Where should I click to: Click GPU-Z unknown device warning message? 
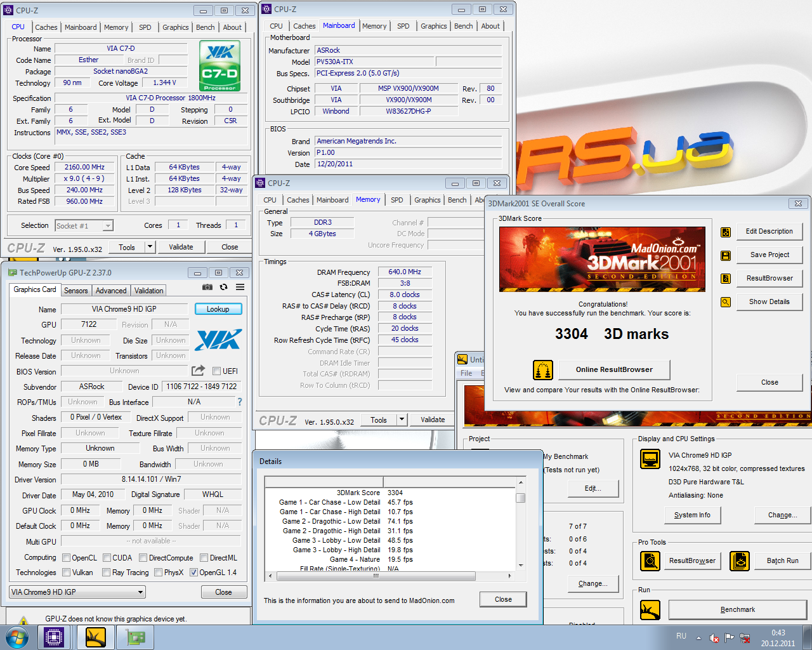click(x=115, y=619)
